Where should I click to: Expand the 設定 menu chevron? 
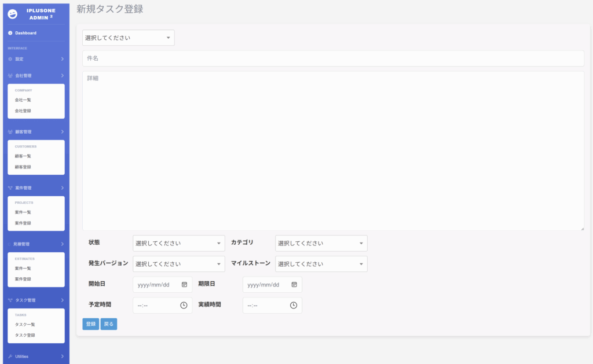point(63,59)
